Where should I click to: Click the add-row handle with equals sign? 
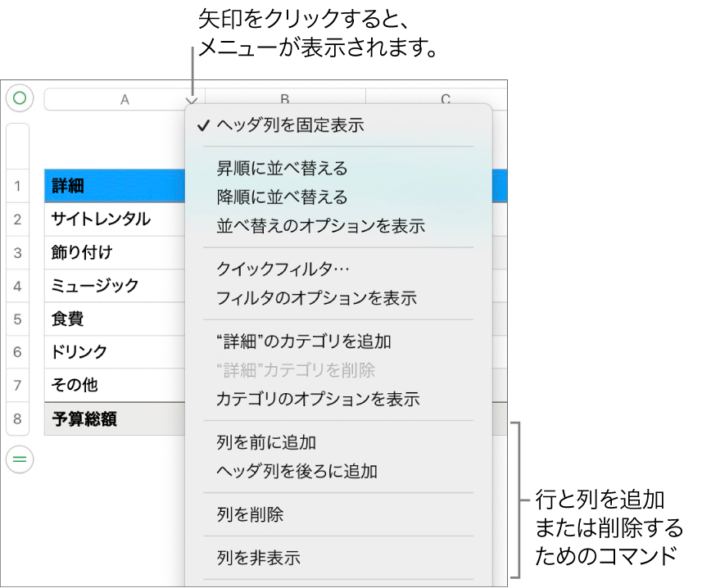(20, 459)
